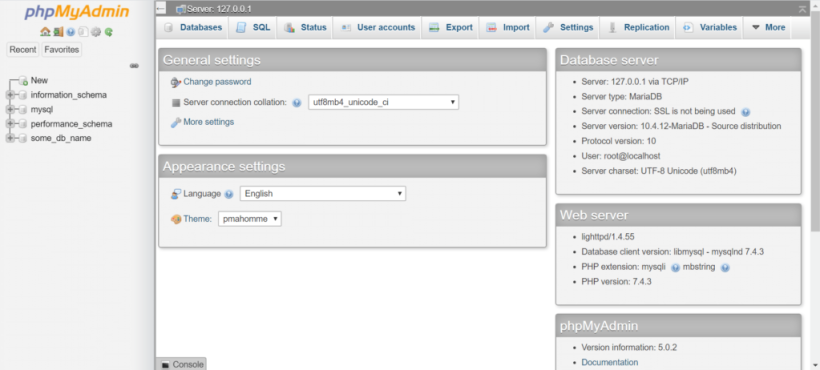Click help icon after mbstring extension
Screen dimensions: 820x370
point(725,267)
